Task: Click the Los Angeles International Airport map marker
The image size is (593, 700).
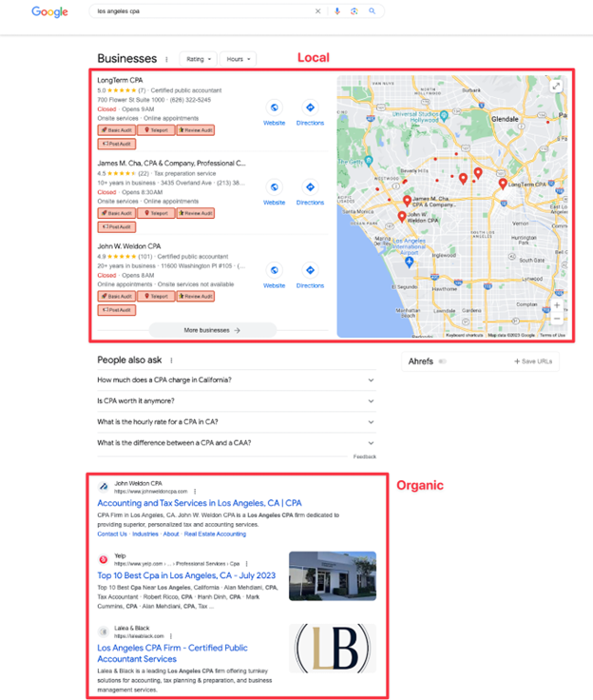Action: pyautogui.click(x=410, y=262)
